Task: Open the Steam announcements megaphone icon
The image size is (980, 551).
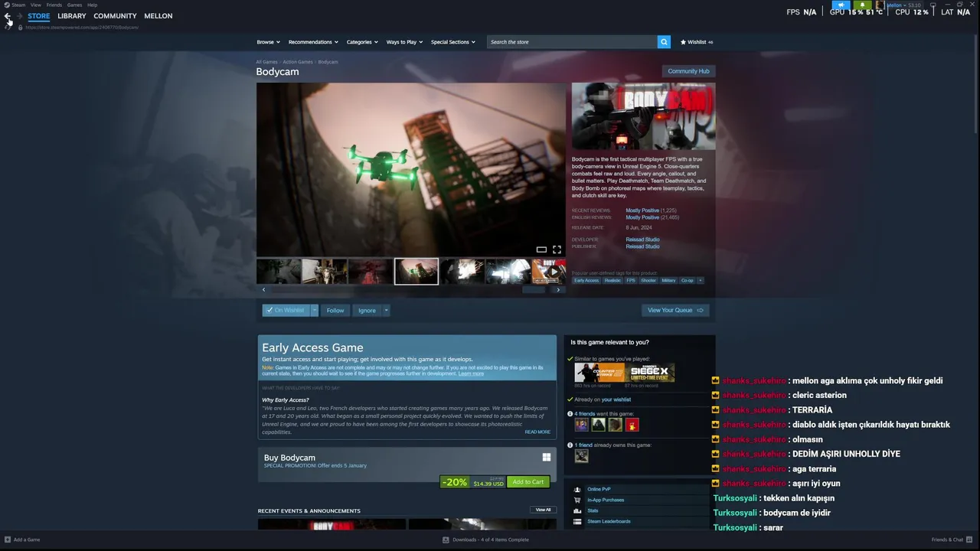Action: click(841, 5)
